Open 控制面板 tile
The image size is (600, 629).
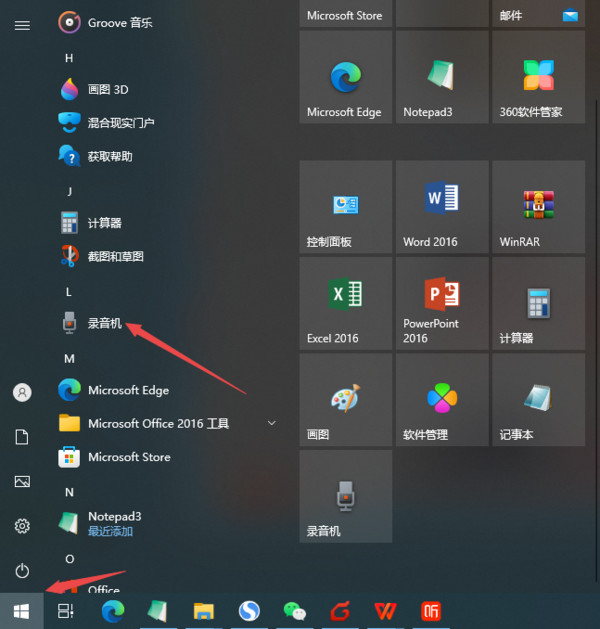click(x=345, y=207)
